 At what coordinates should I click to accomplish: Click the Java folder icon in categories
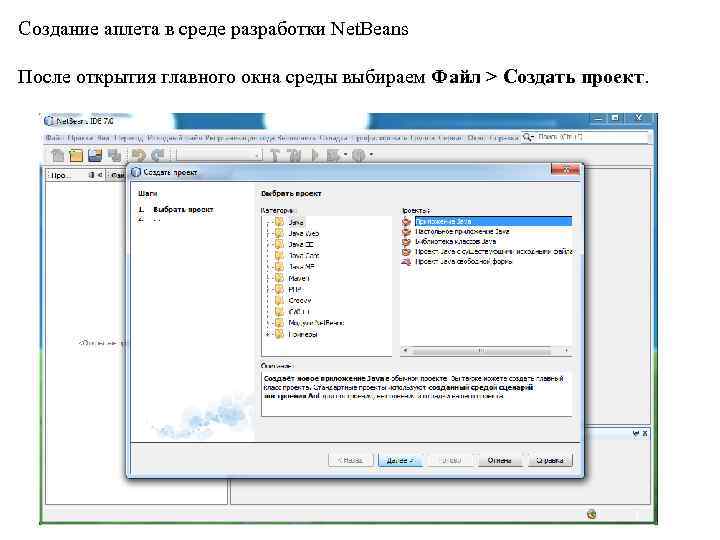pyautogui.click(x=279, y=222)
